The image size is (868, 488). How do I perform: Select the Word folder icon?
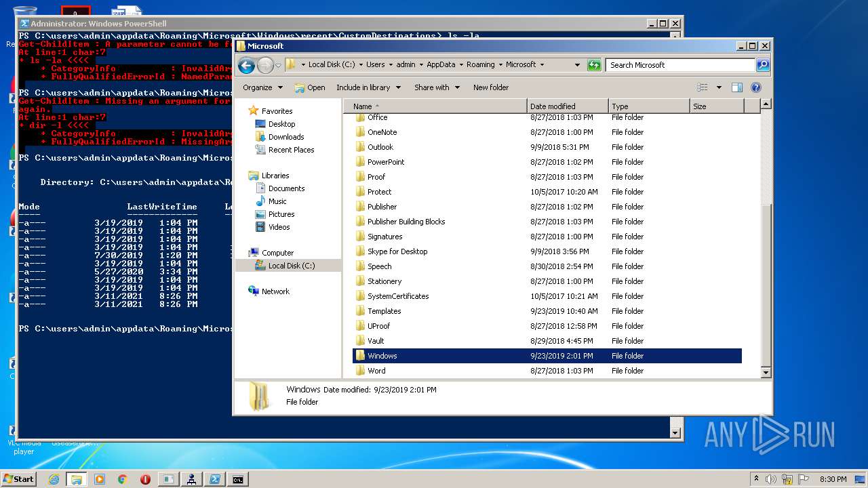coord(360,371)
